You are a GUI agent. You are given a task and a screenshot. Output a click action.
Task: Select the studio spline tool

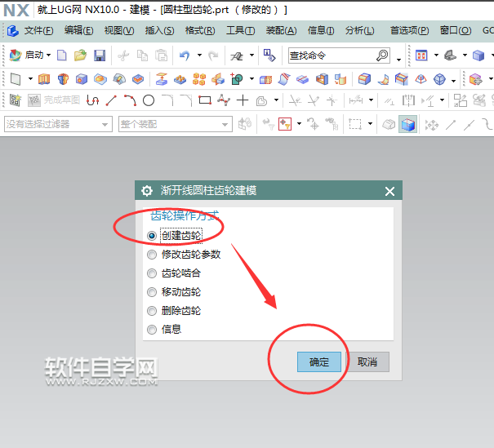(224, 100)
